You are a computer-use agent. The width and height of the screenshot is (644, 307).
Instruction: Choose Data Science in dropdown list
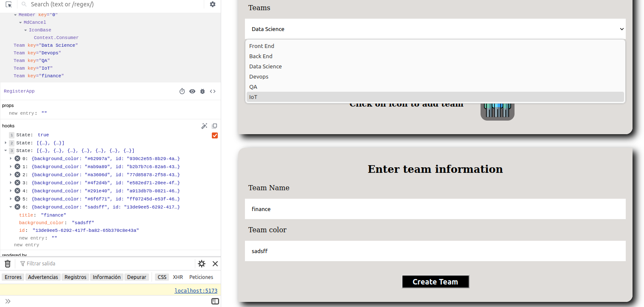click(435, 66)
